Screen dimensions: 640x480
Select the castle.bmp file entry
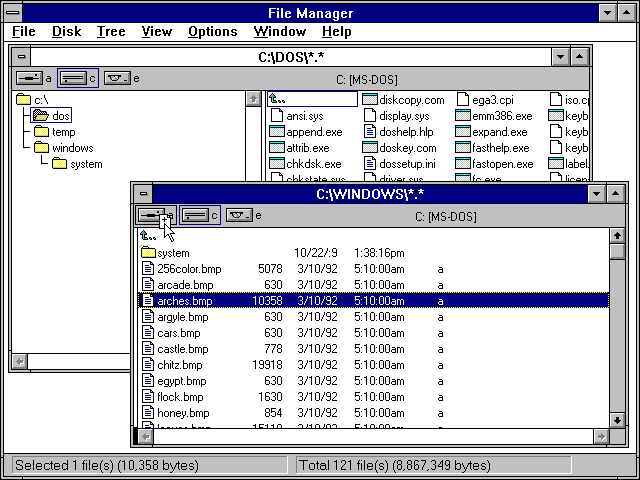(180, 349)
